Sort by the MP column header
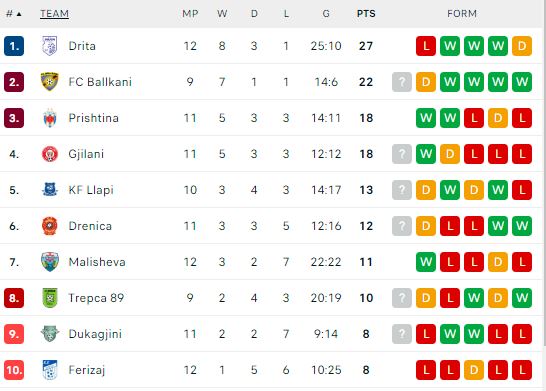Viewport: 546px width, 391px height. [190, 14]
